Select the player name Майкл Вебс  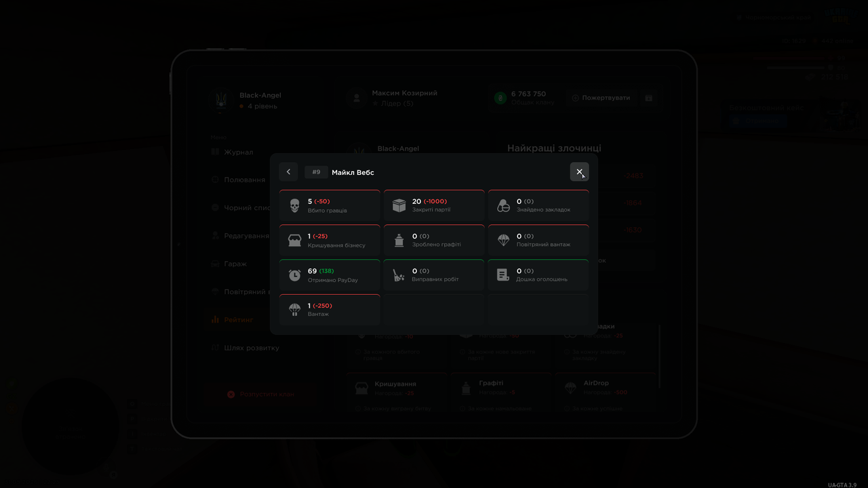click(x=353, y=172)
